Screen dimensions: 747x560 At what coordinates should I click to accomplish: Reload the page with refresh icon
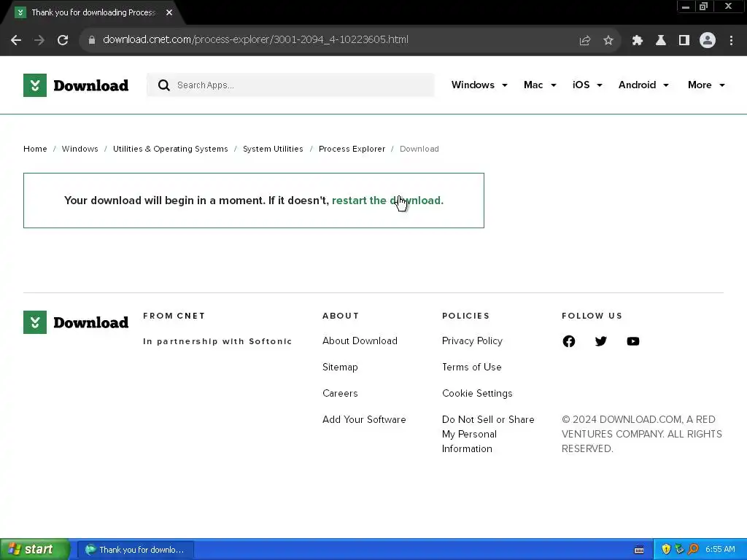63,40
